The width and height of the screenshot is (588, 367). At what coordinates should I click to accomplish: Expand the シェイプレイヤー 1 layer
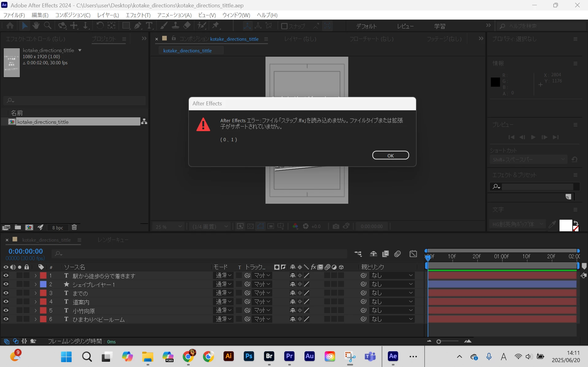click(x=36, y=284)
